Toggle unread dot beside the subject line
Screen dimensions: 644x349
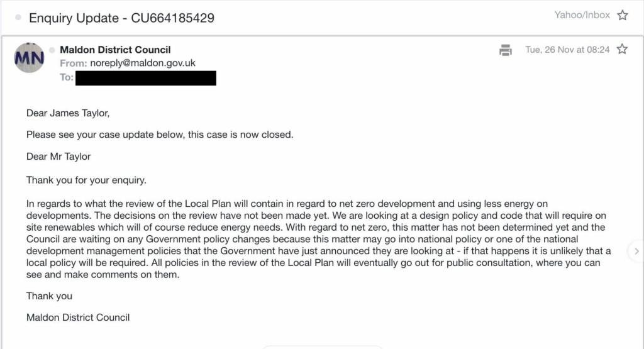coord(18,18)
